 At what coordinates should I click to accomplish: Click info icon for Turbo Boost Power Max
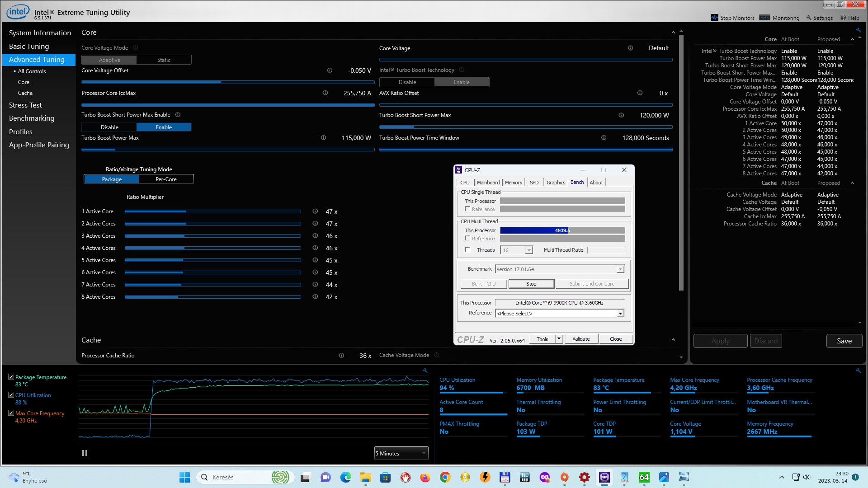pyautogui.click(x=323, y=138)
